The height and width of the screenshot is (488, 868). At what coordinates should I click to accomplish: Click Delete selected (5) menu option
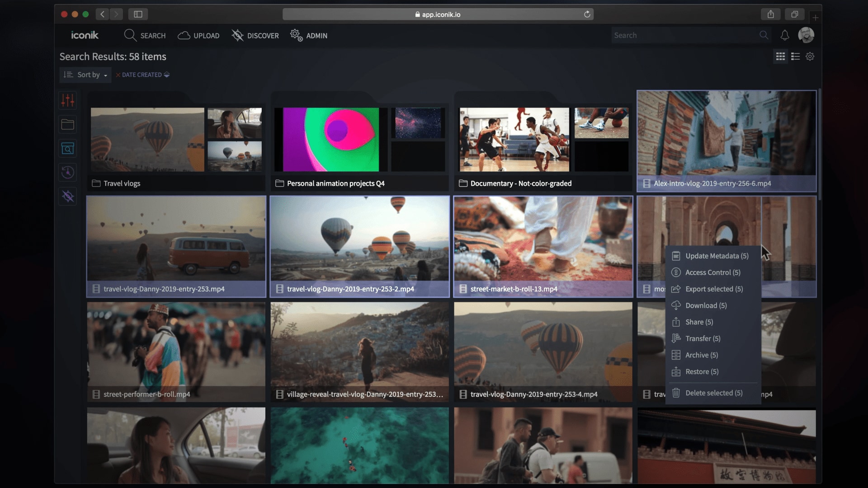click(713, 393)
